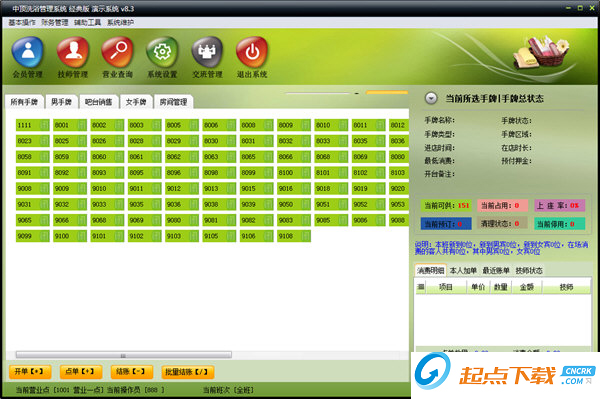Click the 上座率 status box
This screenshot has height=399, width=600.
coord(559,205)
